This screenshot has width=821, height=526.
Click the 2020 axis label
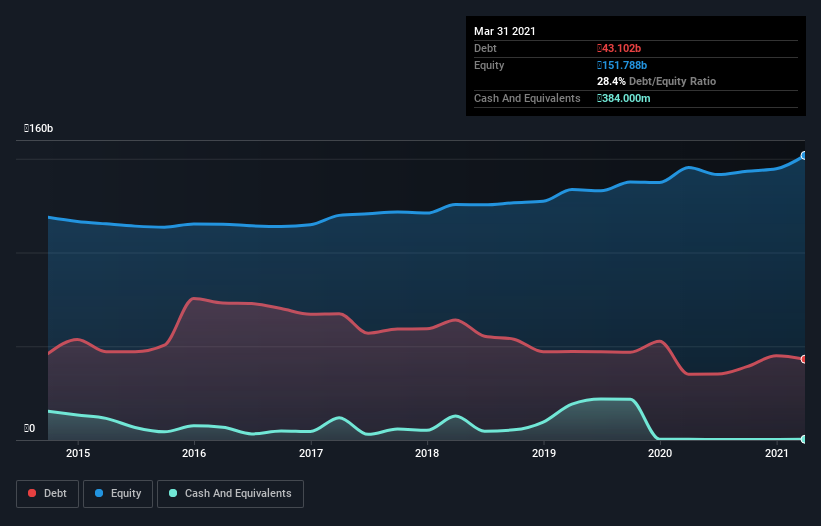660,453
